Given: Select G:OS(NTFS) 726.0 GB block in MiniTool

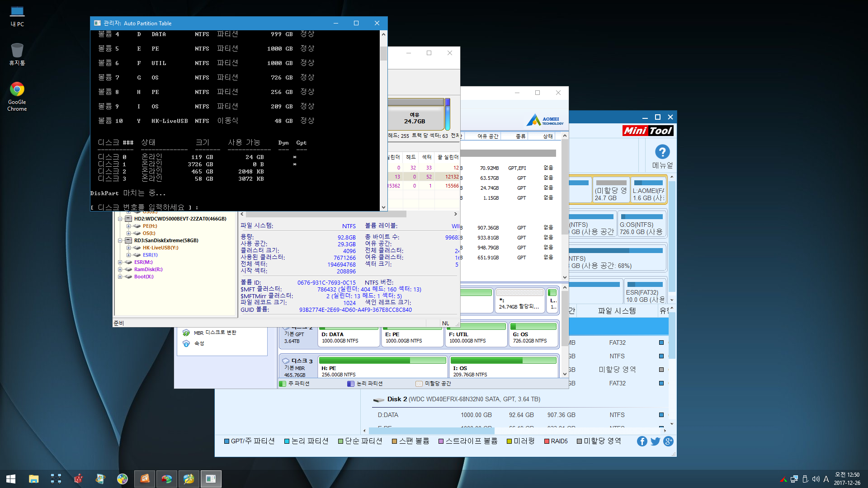Looking at the screenshot, I should tap(642, 224).
